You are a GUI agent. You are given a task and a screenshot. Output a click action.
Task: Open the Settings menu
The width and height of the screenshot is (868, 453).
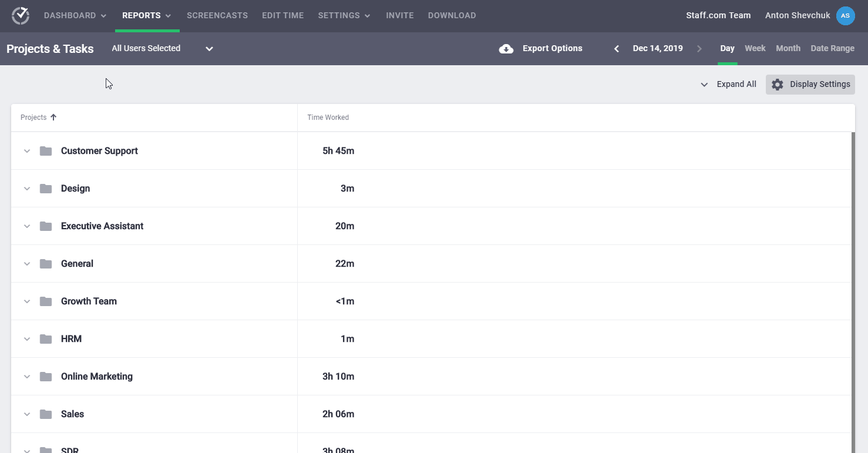click(x=344, y=16)
